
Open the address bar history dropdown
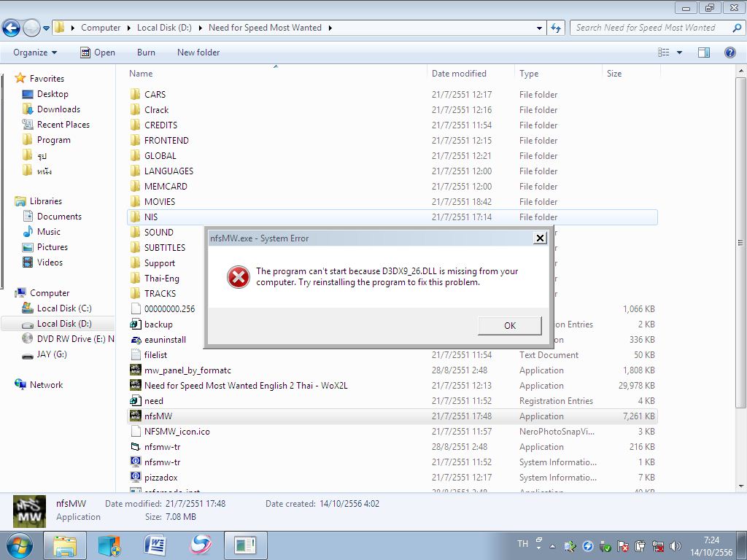[539, 28]
